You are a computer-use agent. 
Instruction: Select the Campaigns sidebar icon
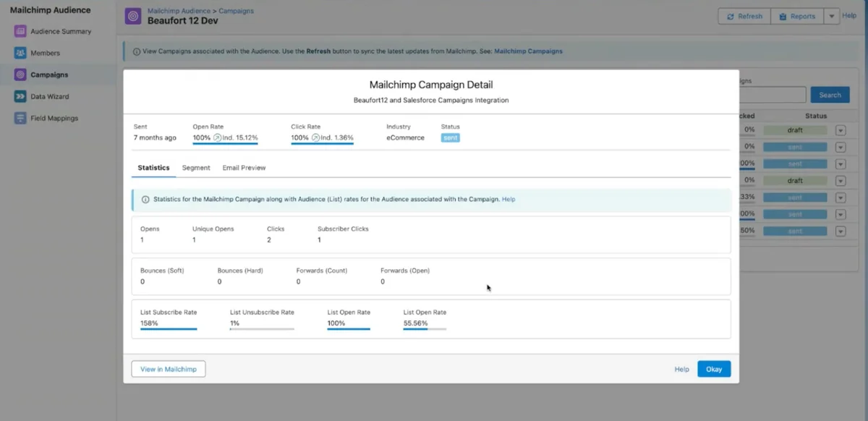click(20, 75)
